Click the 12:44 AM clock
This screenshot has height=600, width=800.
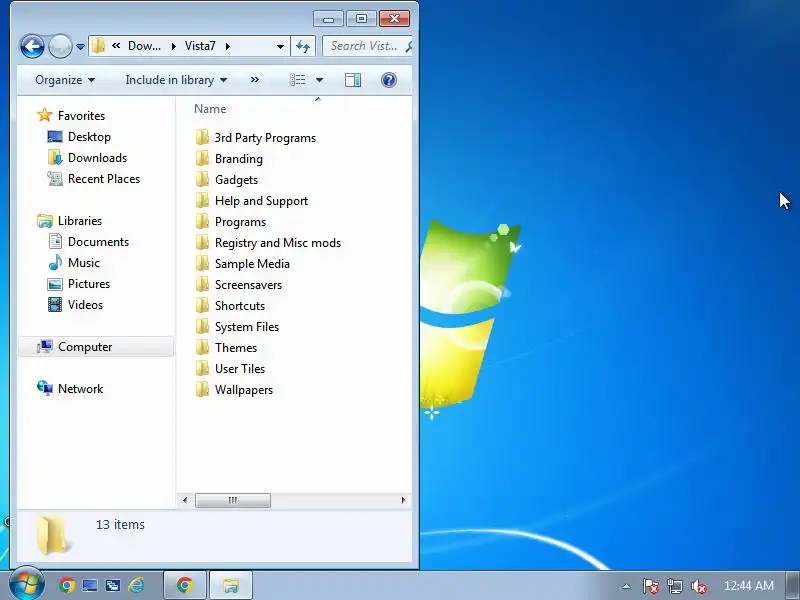coord(748,586)
